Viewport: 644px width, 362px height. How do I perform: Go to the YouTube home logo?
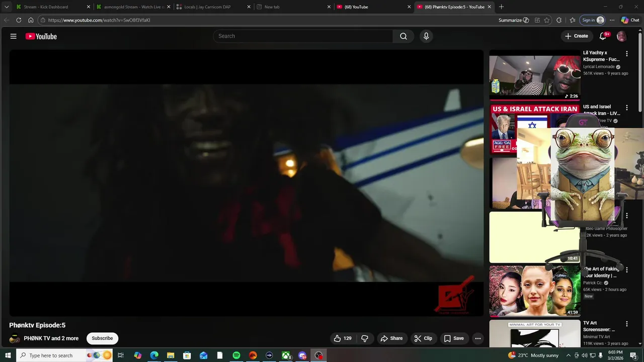[41, 36]
